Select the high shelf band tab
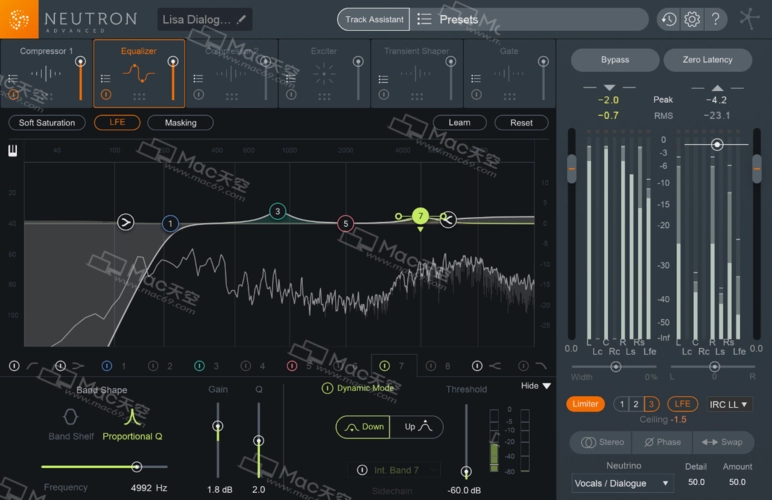The width and height of the screenshot is (772, 500). [x=486, y=366]
